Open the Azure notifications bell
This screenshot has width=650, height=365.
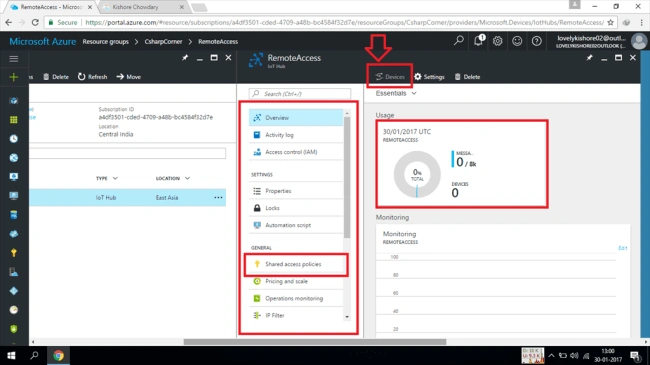478,41
